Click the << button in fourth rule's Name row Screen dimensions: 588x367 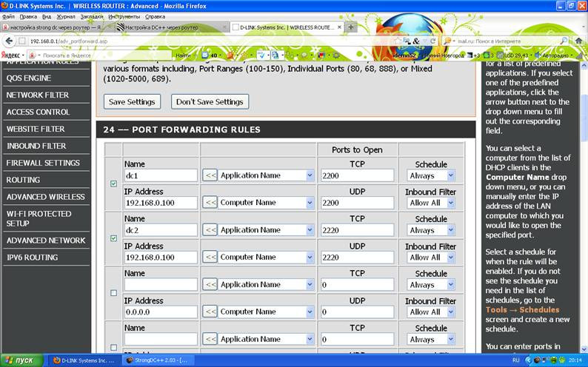(210, 339)
